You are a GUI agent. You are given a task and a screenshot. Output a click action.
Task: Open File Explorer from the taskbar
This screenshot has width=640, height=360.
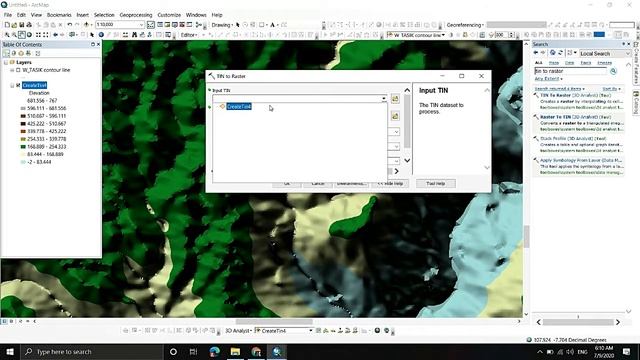coord(236,351)
